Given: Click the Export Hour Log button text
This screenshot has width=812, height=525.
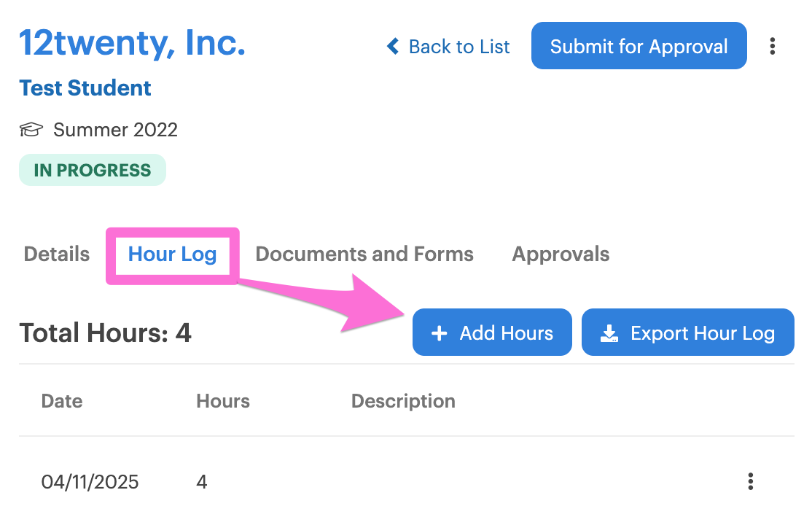Looking at the screenshot, I should tap(703, 333).
